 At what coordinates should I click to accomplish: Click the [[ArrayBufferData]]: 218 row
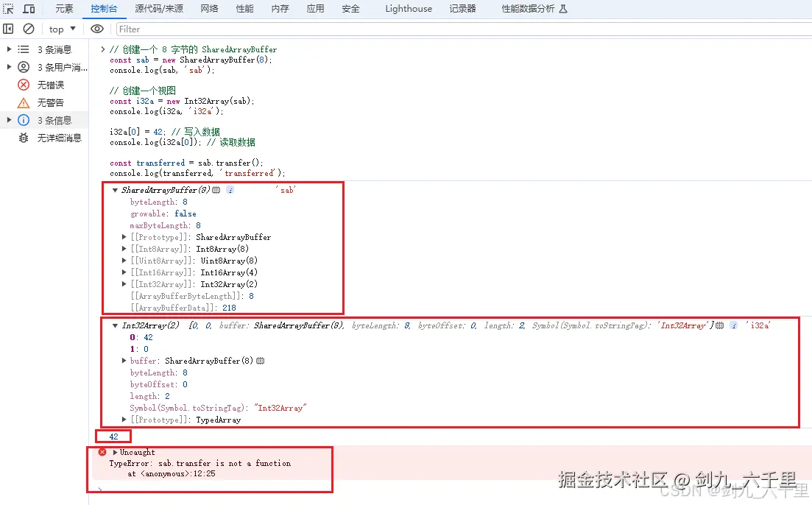coord(183,308)
